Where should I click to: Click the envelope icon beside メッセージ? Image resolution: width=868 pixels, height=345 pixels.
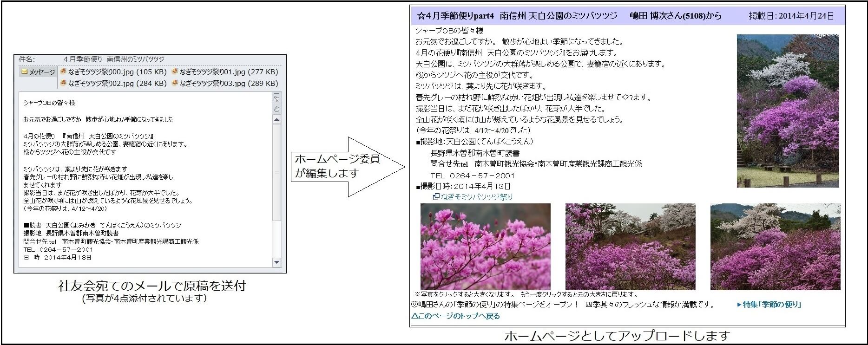24,72
